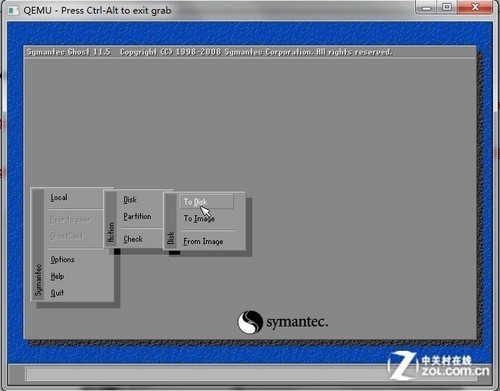Open Help in the Symantec menu

(x=57, y=276)
